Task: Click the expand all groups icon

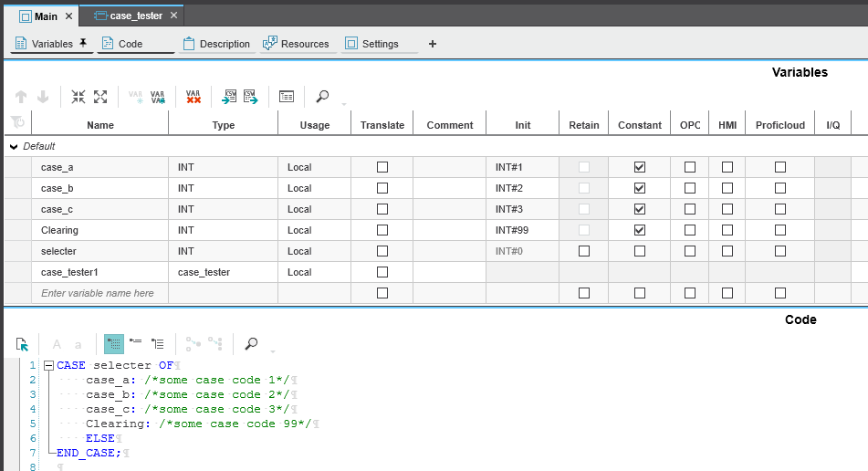Action: [x=100, y=97]
